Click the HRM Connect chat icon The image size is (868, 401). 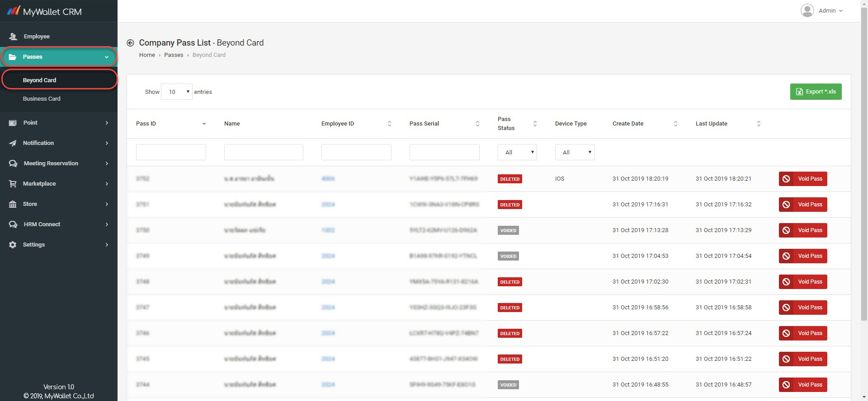pos(13,224)
